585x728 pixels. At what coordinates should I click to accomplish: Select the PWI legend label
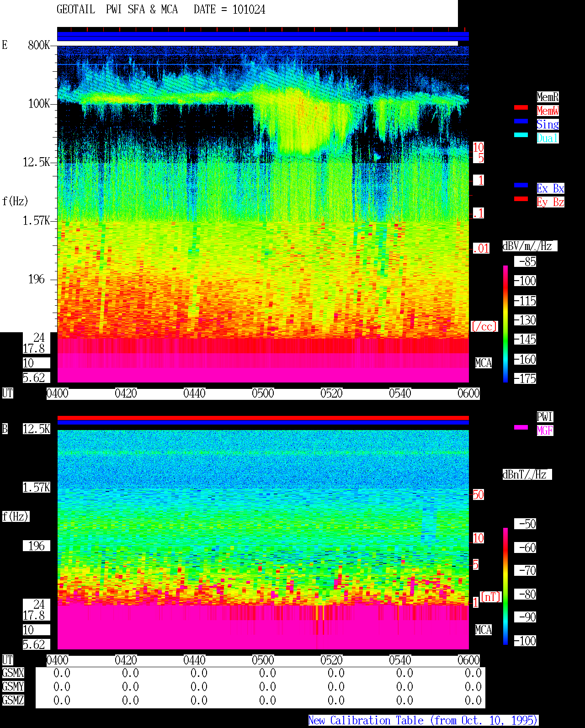[x=545, y=417]
